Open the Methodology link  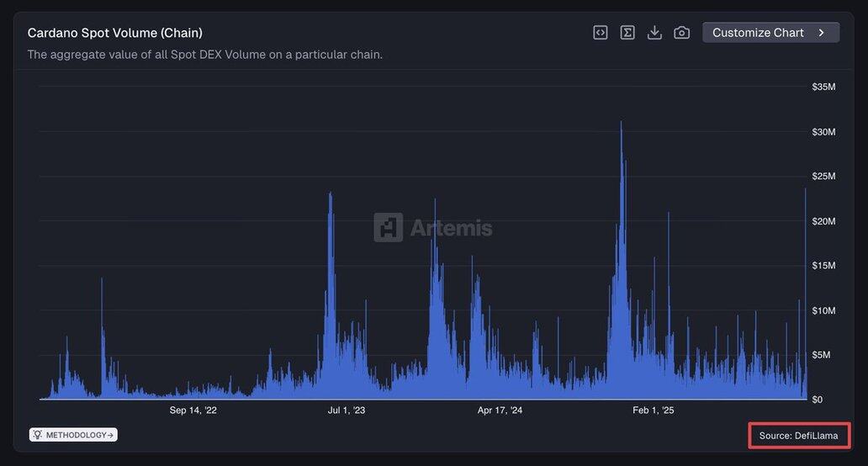pyautogui.click(x=77, y=435)
